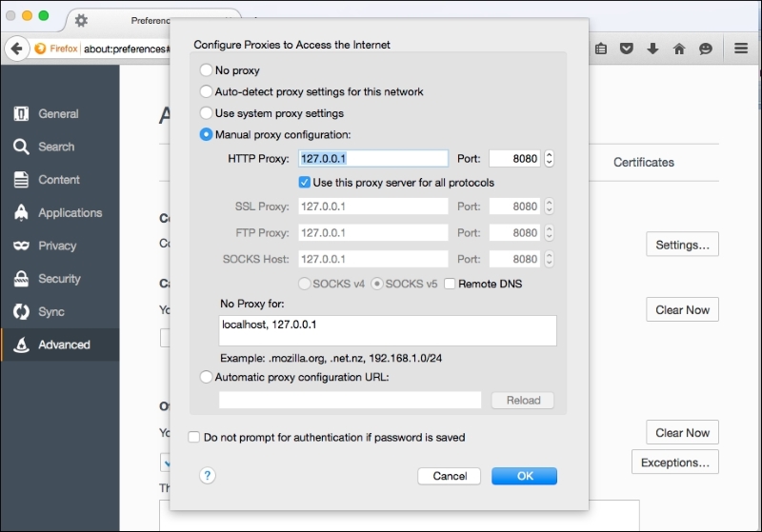This screenshot has width=762, height=532.
Task: Click the Home icon in toolbar
Action: pyautogui.click(x=679, y=49)
